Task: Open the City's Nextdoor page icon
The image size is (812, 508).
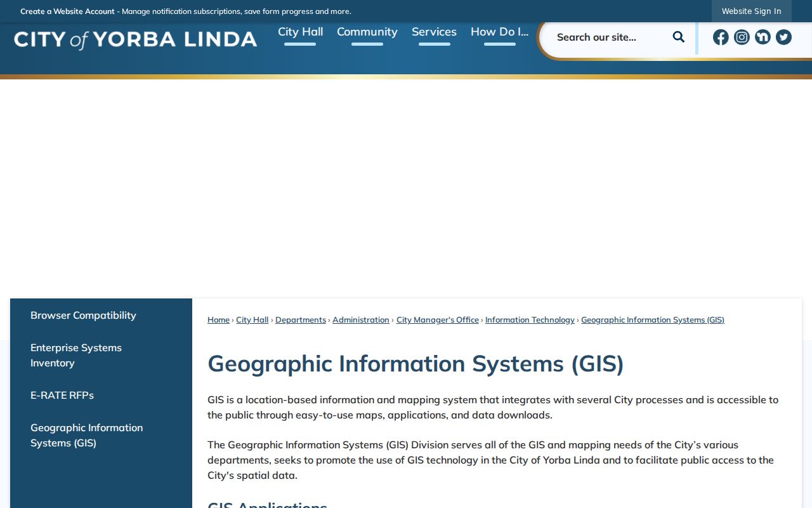Action: (x=763, y=37)
